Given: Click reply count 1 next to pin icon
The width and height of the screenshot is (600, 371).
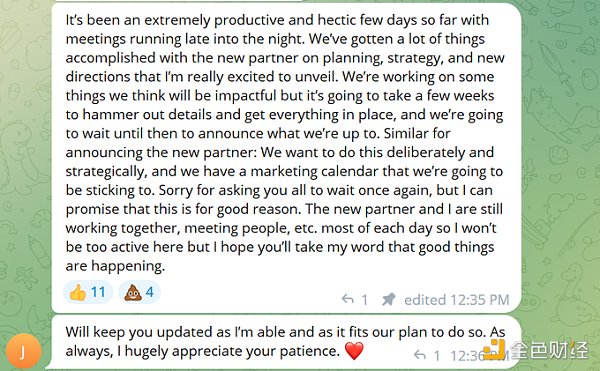Looking at the screenshot, I should pyautogui.click(x=365, y=300).
